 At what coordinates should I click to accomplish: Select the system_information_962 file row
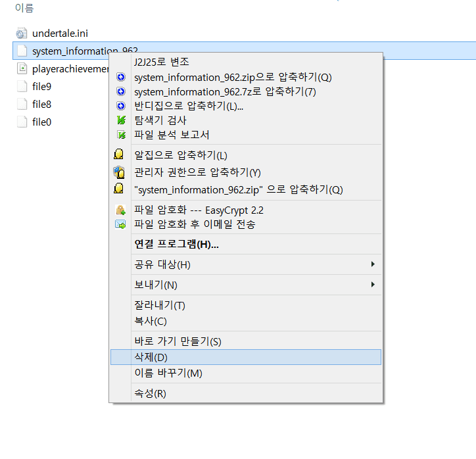(x=244, y=51)
